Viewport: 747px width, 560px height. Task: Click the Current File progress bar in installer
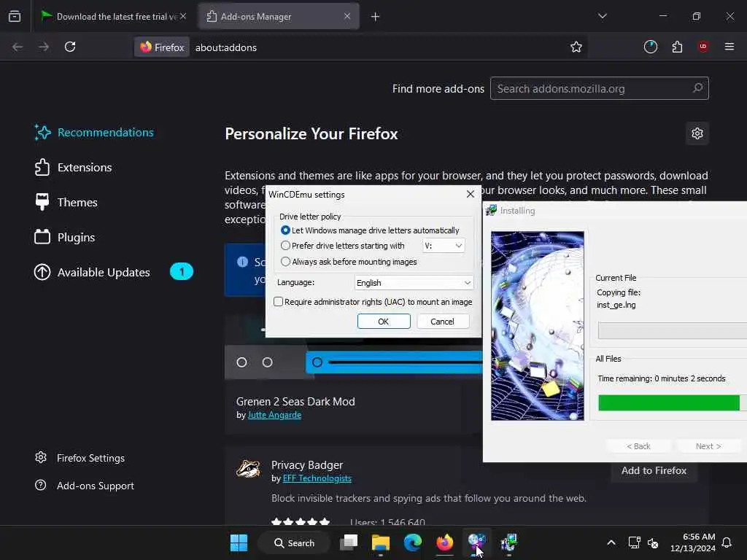(x=672, y=330)
